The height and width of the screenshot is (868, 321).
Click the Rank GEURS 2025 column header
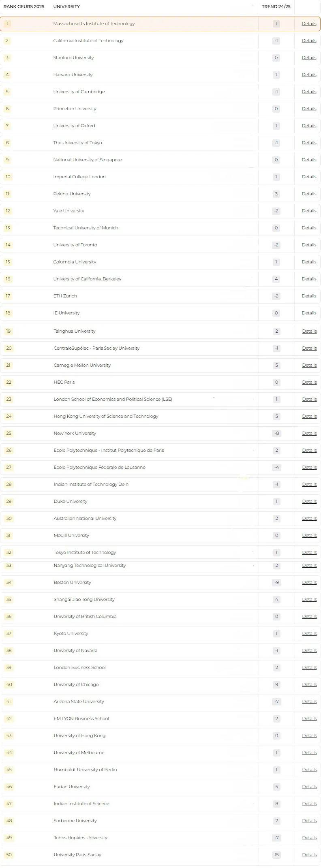pyautogui.click(x=24, y=6)
